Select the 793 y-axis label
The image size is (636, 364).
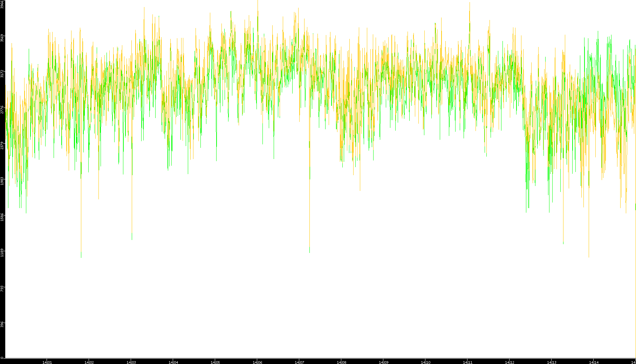tap(2, 288)
